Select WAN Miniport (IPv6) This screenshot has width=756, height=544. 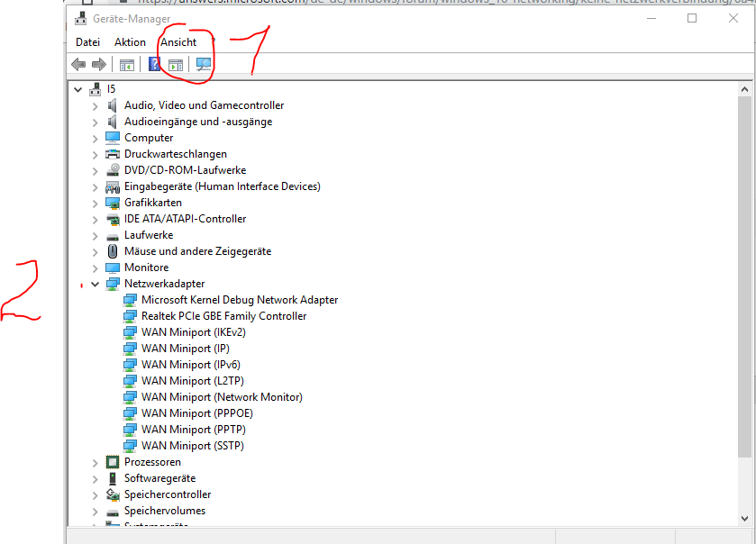190,365
